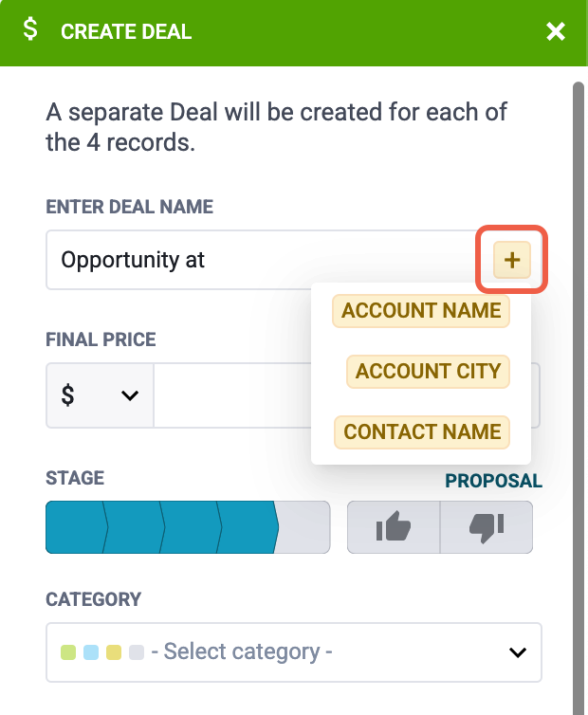Insert the Account City merge tag
Image resolution: width=588 pixels, height=715 pixels.
pyautogui.click(x=428, y=371)
